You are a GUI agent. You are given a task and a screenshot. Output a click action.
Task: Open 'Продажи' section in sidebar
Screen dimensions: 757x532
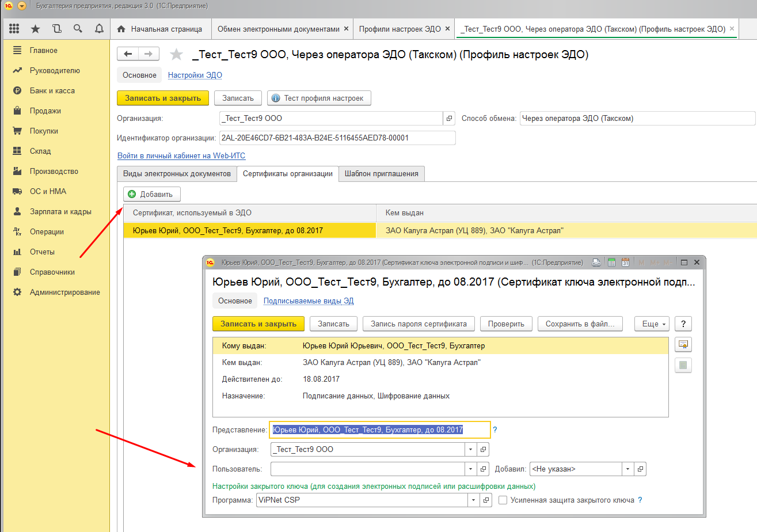pyautogui.click(x=45, y=111)
